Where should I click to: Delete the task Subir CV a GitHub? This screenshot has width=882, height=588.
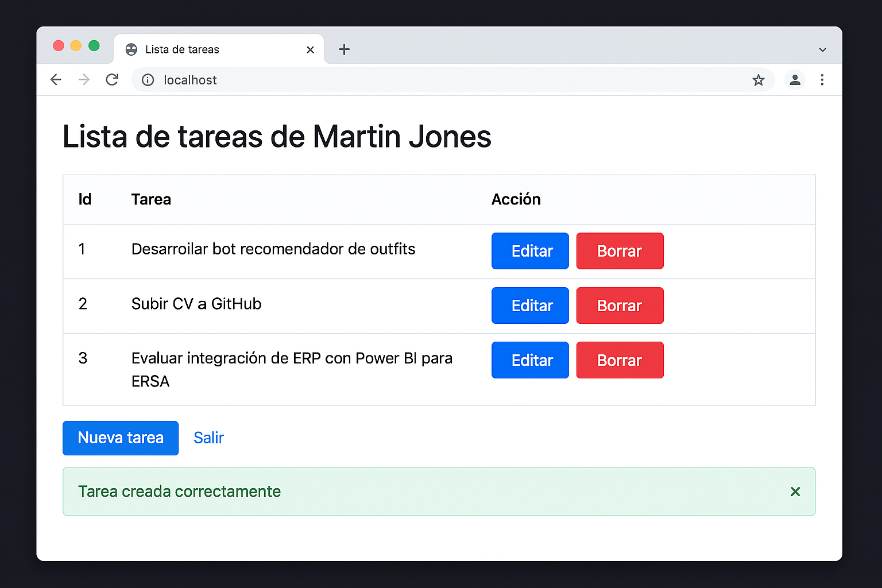[620, 305]
